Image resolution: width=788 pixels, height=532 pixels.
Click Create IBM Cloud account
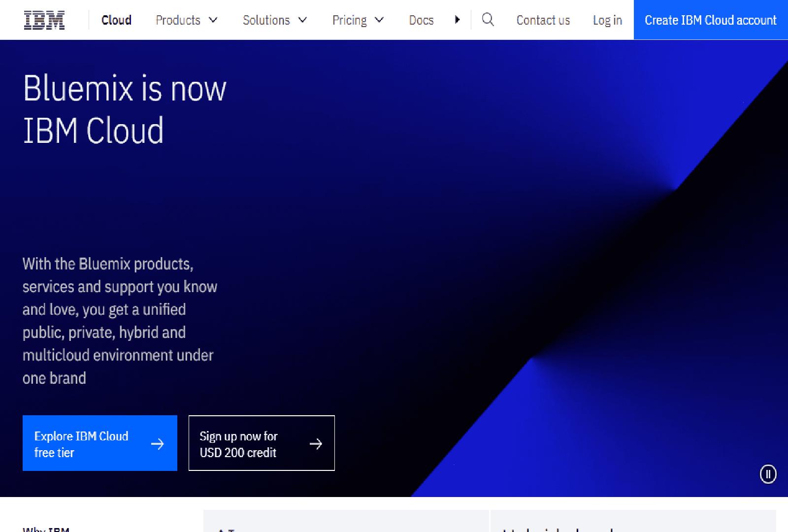[x=710, y=20]
